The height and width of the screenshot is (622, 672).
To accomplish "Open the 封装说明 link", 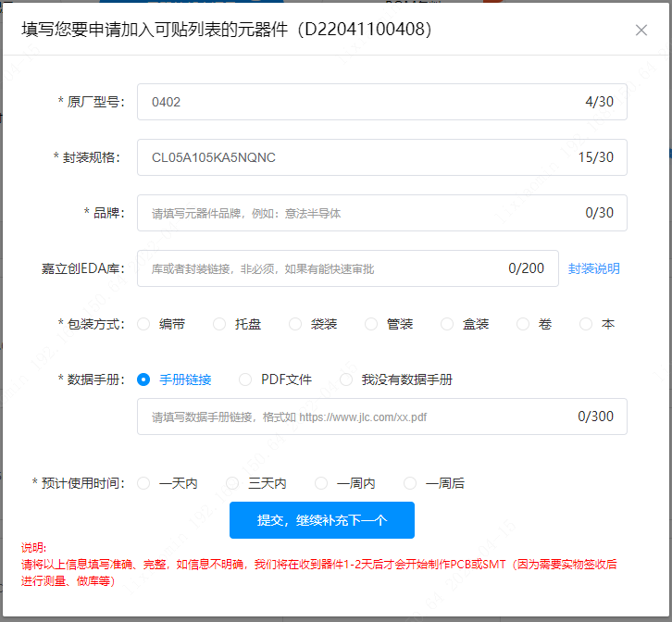I will coord(594,268).
